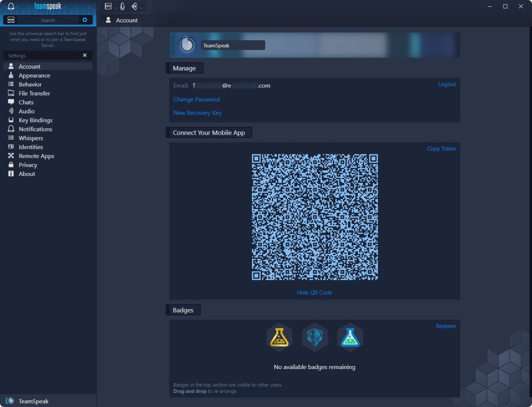Click the TeamSpeak status icon at bottom left
This screenshot has height=407, width=532.
point(10,401)
